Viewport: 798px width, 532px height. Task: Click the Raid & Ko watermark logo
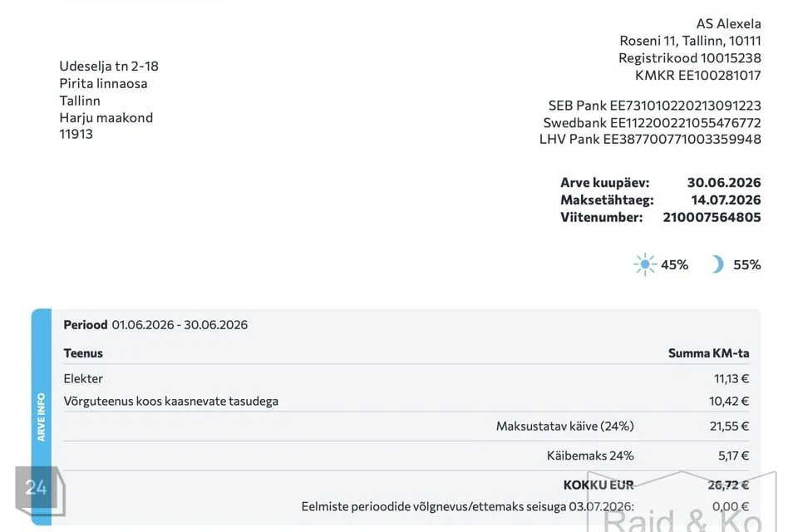click(683, 502)
